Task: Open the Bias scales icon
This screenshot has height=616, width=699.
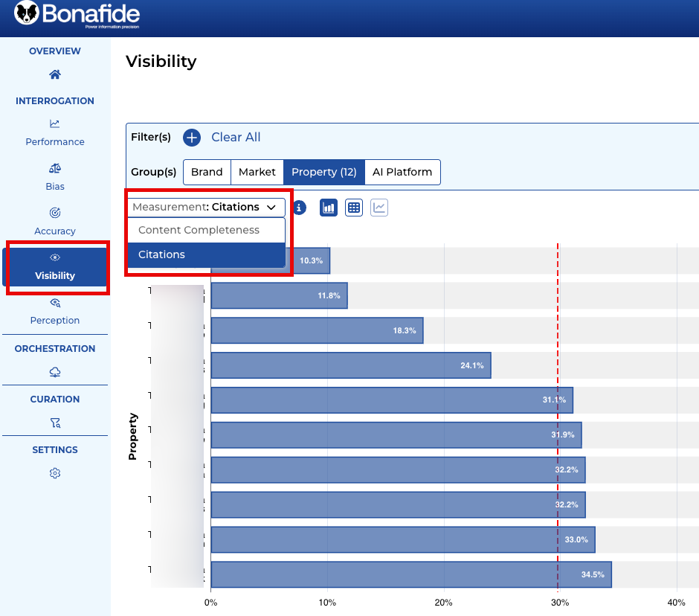Action: pyautogui.click(x=54, y=169)
